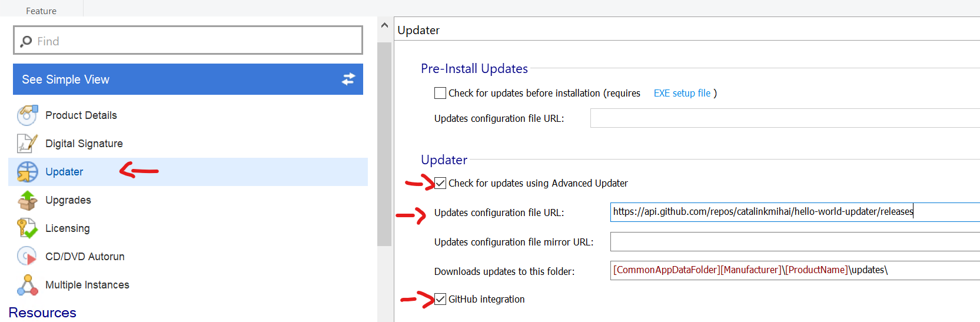Toggle Check for updates using Advanced Updater
Screen dimensions: 980x322
440,183
